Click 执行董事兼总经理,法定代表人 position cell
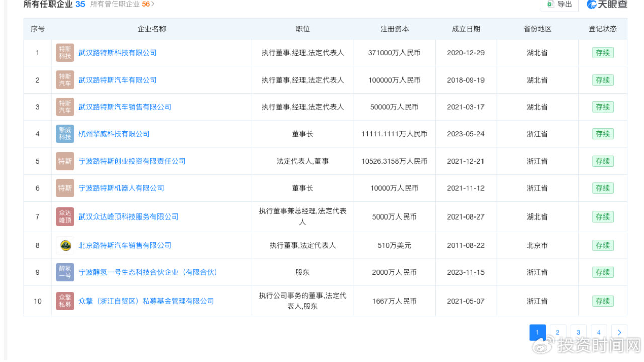 [303, 217]
